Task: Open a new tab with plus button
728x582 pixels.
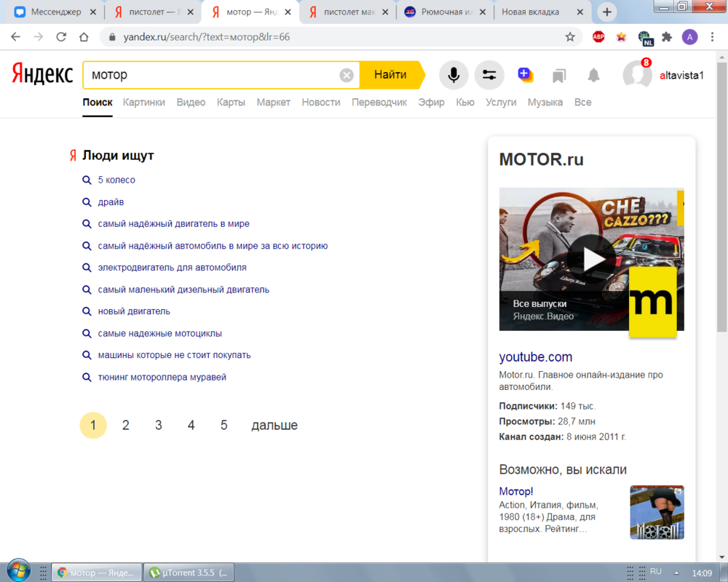Action: coord(607,12)
